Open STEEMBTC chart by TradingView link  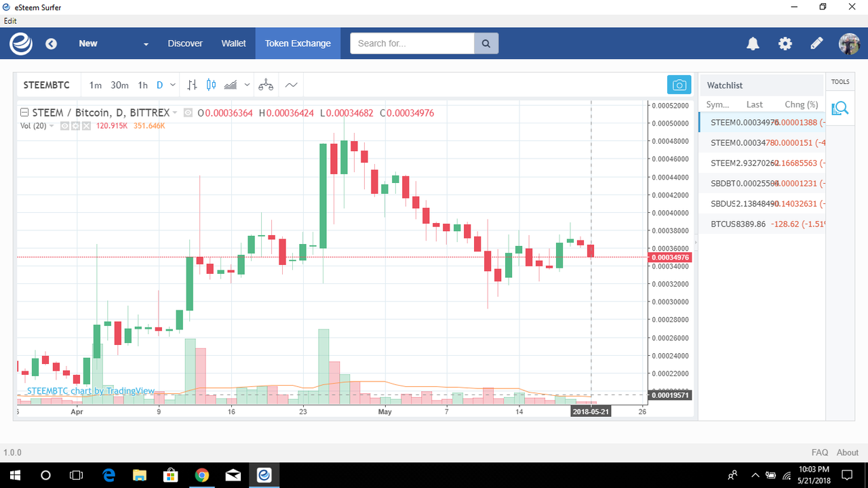[x=91, y=391]
